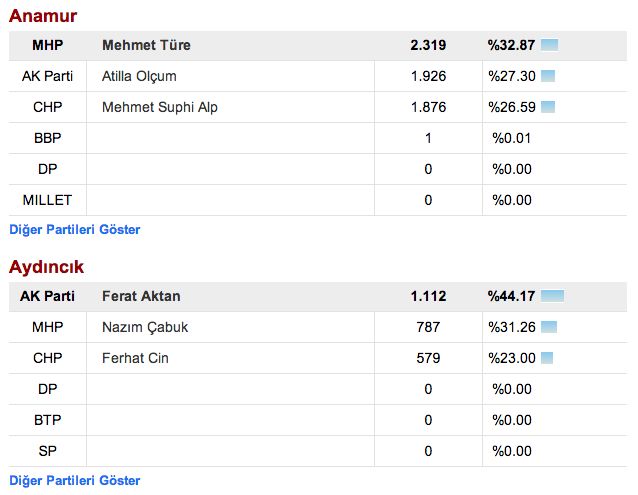Image resolution: width=638 pixels, height=495 pixels.
Task: Click the vote count 787
Action: (428, 327)
